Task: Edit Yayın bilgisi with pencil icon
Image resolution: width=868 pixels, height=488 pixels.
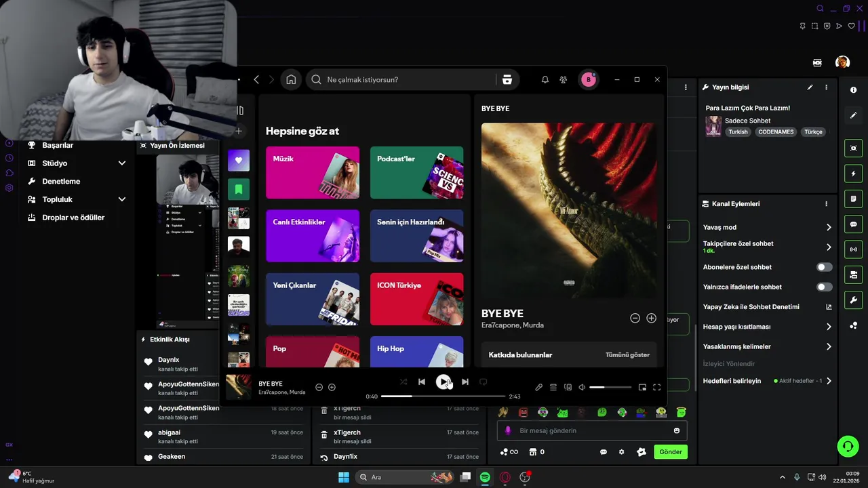Action: click(x=810, y=87)
